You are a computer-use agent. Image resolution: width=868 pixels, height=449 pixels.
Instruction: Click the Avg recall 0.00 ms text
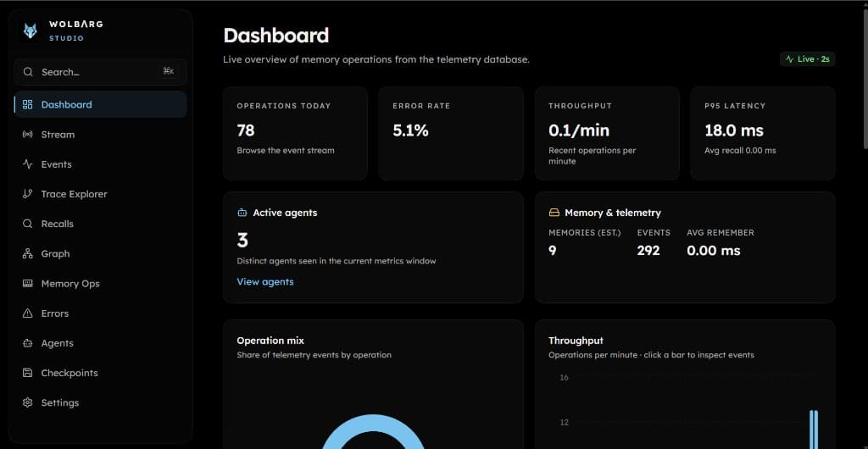[740, 151]
